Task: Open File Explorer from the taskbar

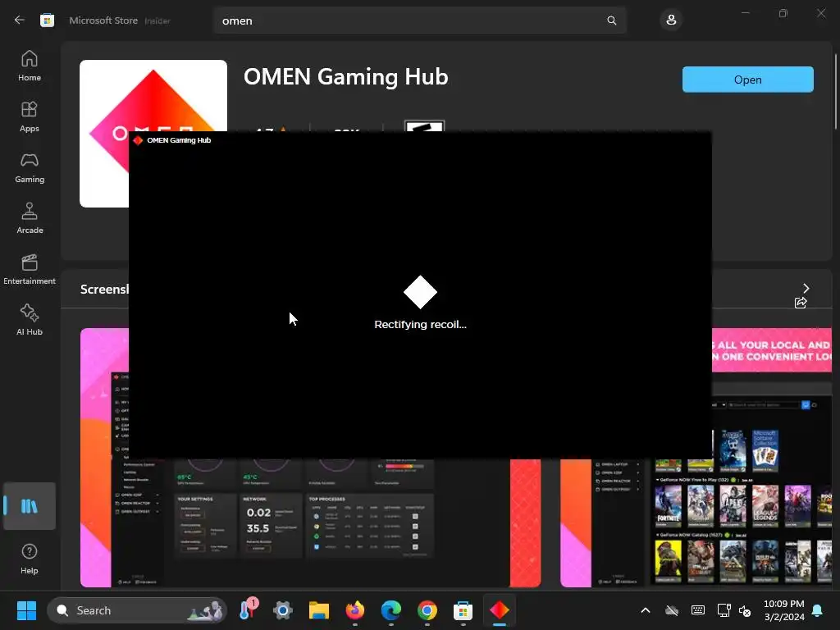Action: pos(319,610)
